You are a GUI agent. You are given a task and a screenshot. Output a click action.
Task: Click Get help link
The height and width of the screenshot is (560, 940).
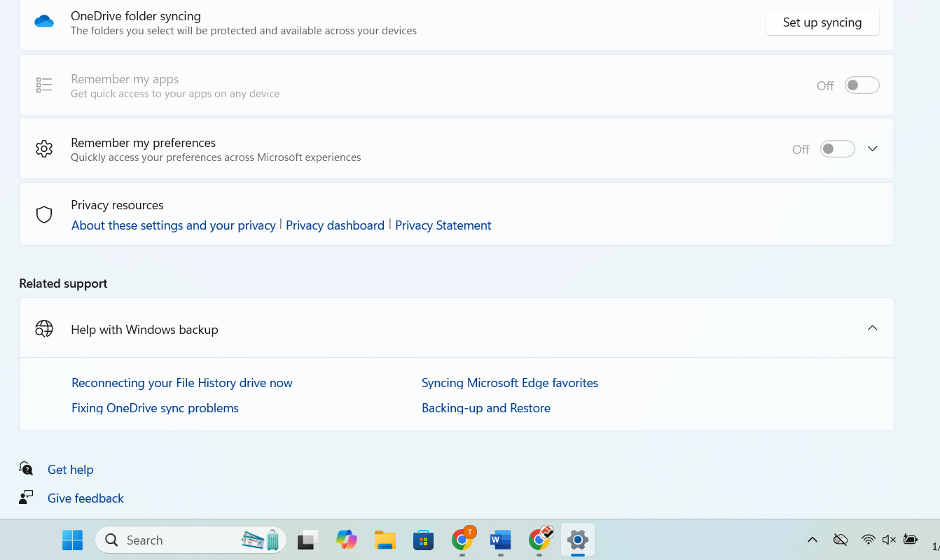click(x=70, y=470)
